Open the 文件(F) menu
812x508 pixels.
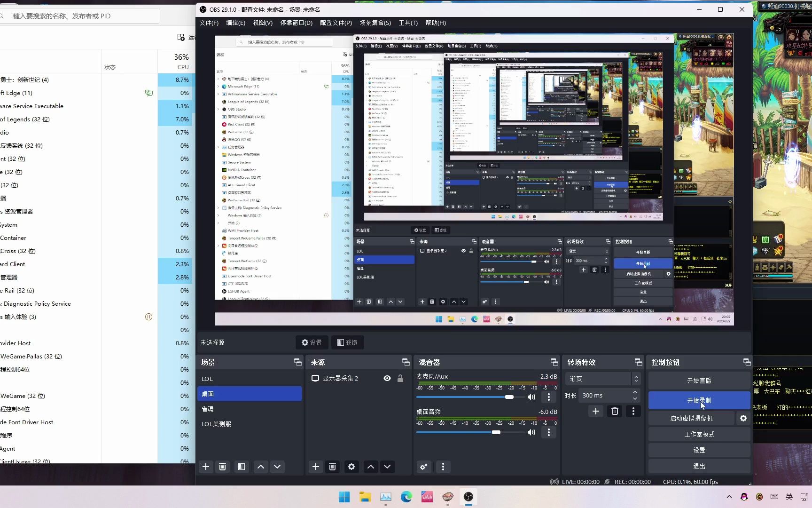pos(209,23)
